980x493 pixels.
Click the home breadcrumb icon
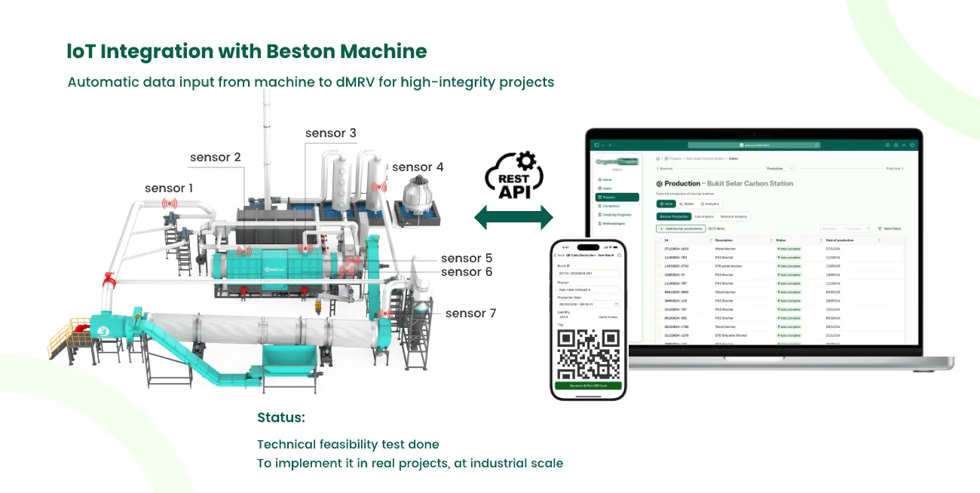(x=658, y=158)
